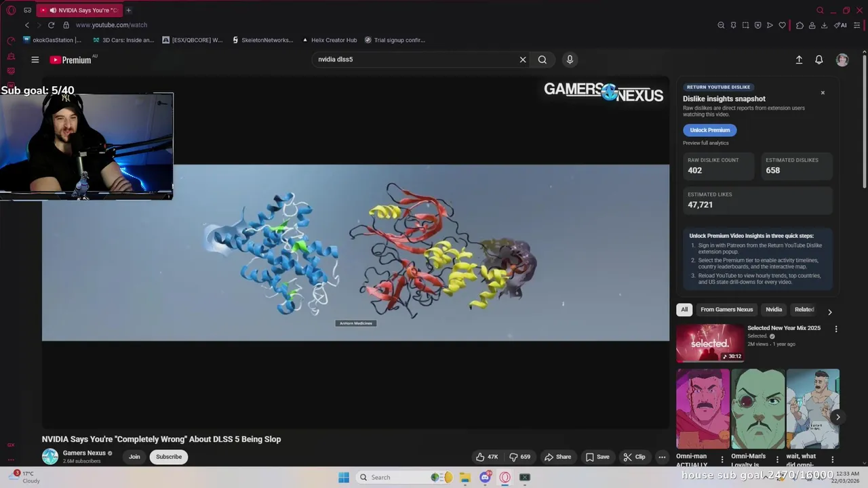Viewport: 868px width, 488px height.
Task: Open YouTube notifications bell
Action: point(819,60)
